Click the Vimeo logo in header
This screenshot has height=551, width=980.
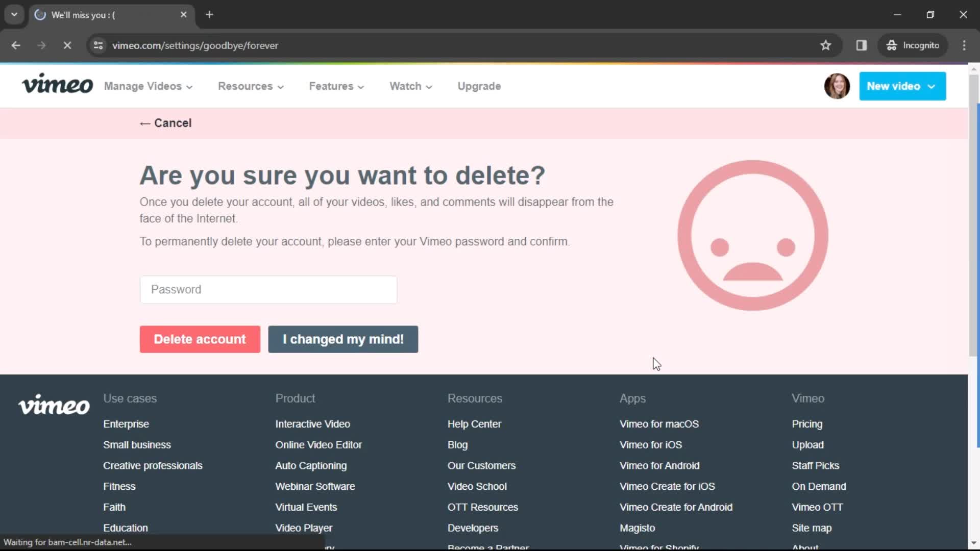[x=57, y=86]
